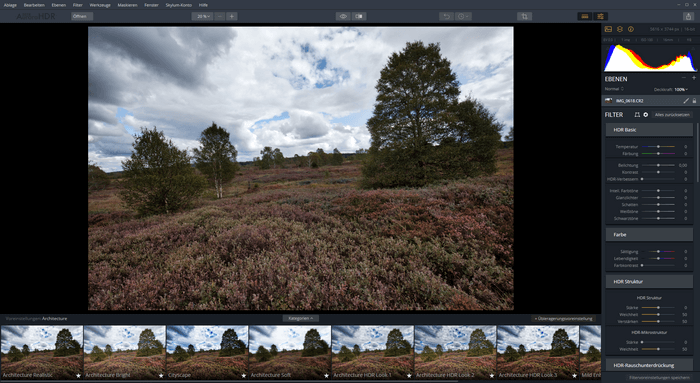Click the Überlagerungsvoreinstellung button
The height and width of the screenshot is (383, 700).
tap(564, 319)
